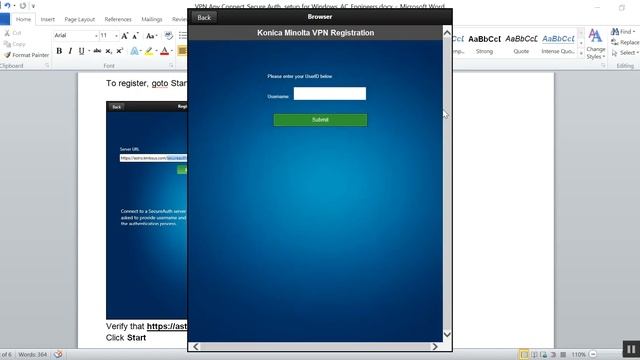Apply the Strong style
Screen dimensions: 640x360
point(484,44)
